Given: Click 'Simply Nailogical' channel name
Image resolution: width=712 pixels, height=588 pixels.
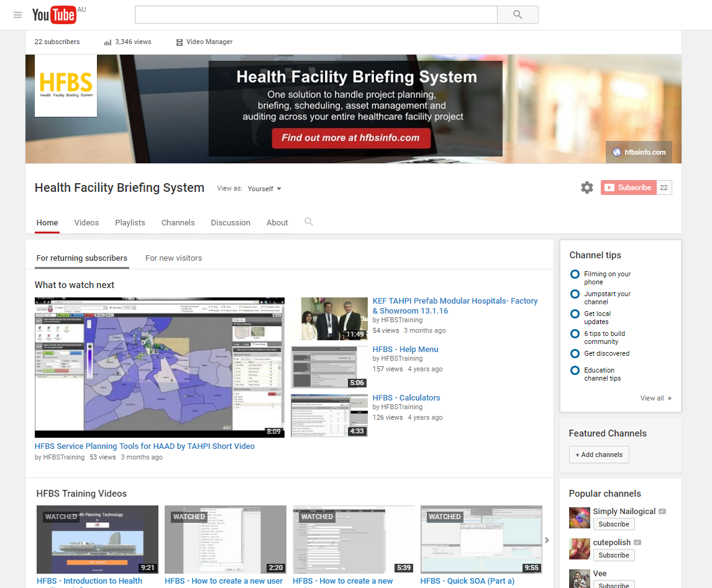Looking at the screenshot, I should point(624,512).
